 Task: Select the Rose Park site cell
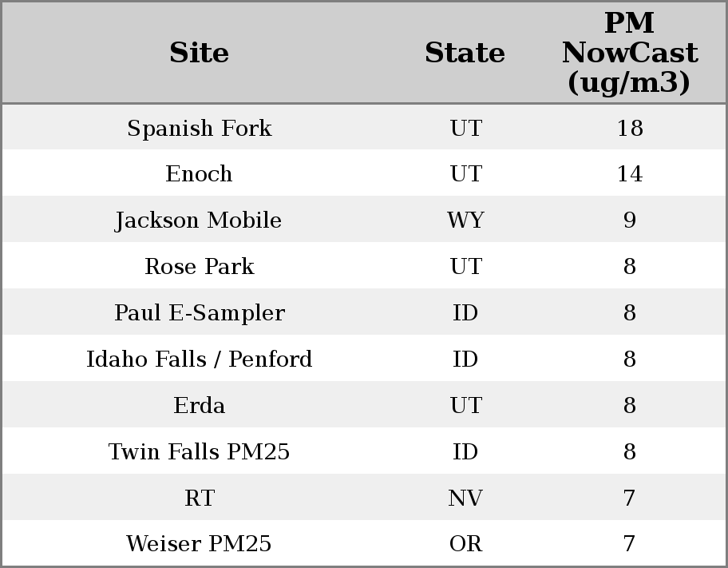pyautogui.click(x=199, y=267)
